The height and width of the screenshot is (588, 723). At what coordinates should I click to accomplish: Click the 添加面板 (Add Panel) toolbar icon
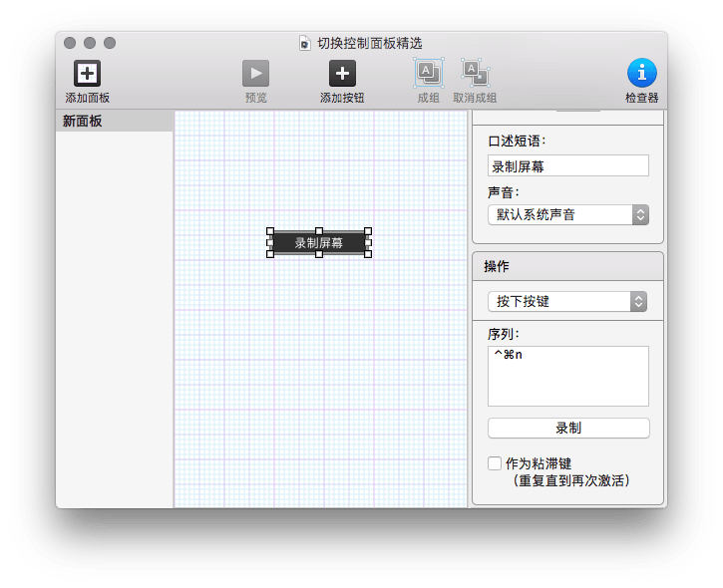click(88, 74)
